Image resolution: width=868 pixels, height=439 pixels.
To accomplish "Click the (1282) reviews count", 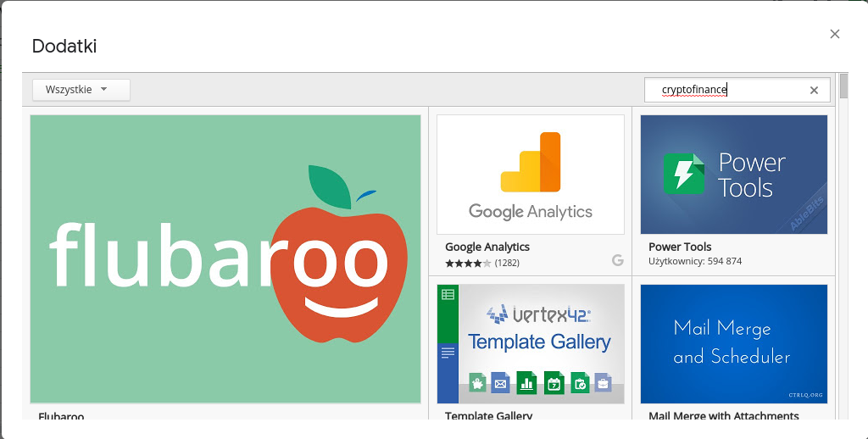I will click(507, 263).
